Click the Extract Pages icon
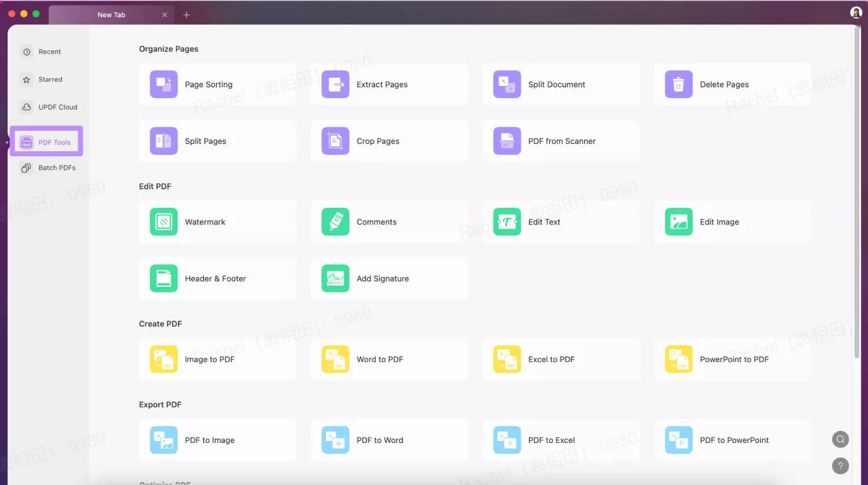 tap(335, 84)
